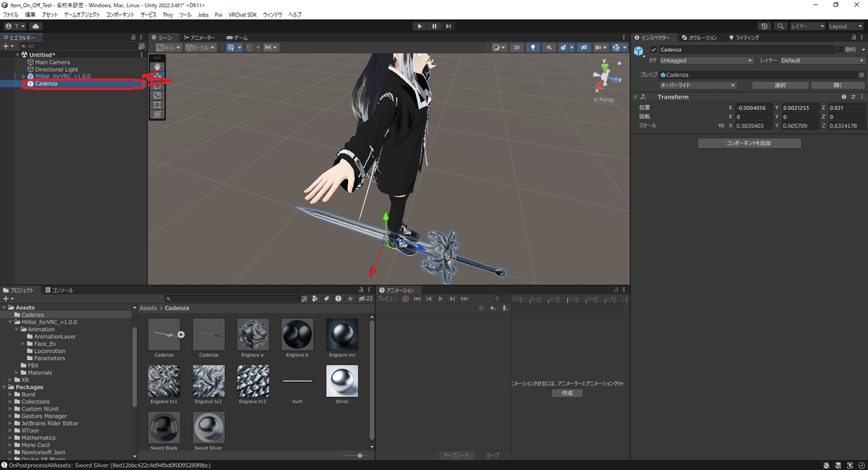The width and height of the screenshot is (868, 470).
Task: Click the animation Create button
Action: 567,393
